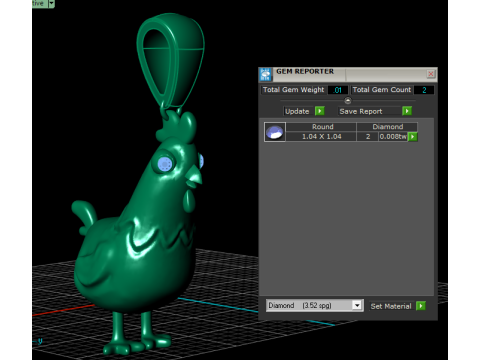Click the Total Gem Weight label
Viewport: 480px width, 360px height.
(x=293, y=90)
